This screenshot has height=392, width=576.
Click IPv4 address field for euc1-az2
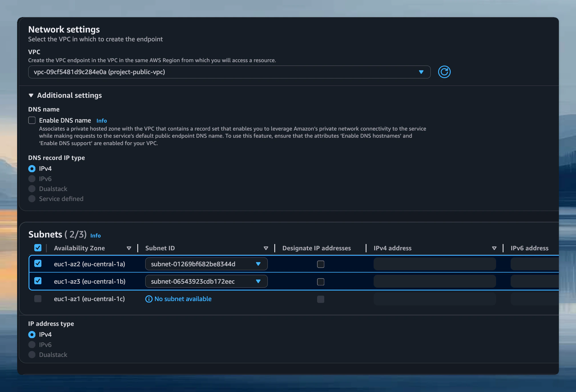434,264
